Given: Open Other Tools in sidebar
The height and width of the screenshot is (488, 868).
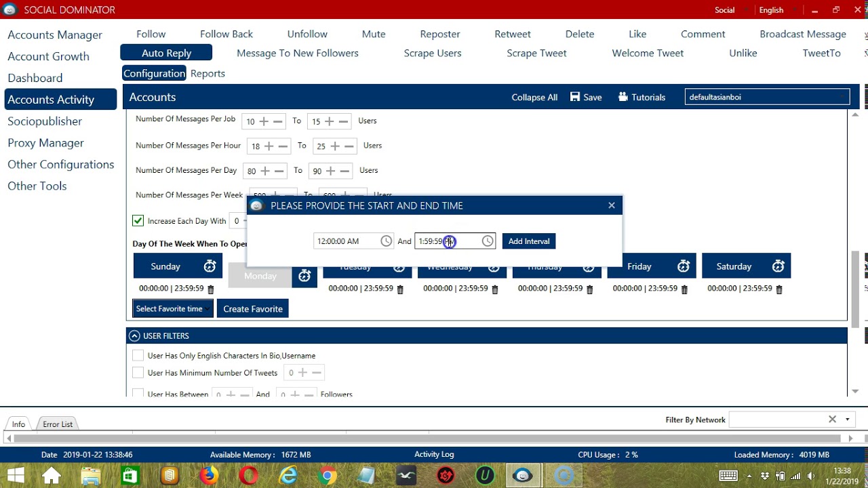Looking at the screenshot, I should coord(37,186).
